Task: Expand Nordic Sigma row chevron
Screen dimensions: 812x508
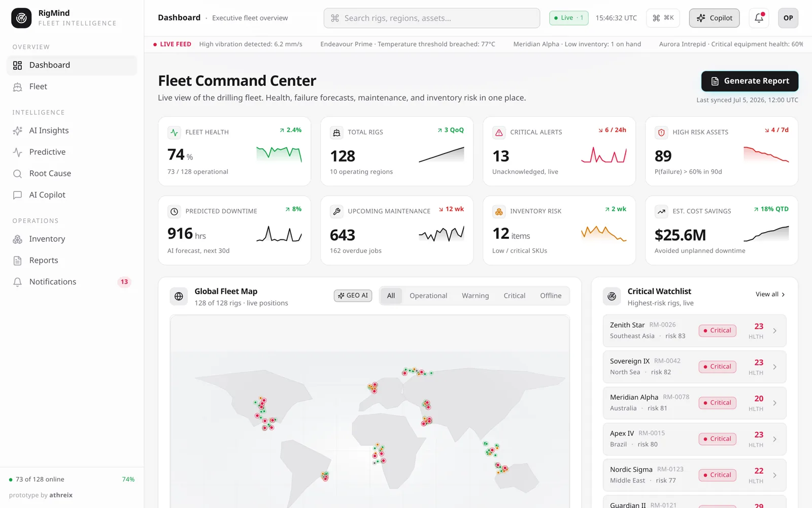Action: tap(775, 475)
